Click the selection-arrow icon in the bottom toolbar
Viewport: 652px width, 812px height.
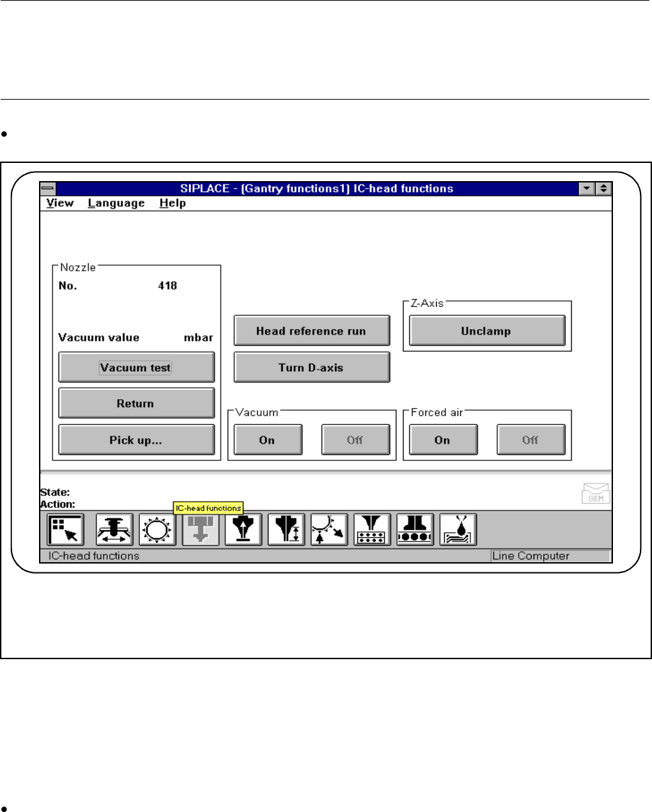[66, 529]
